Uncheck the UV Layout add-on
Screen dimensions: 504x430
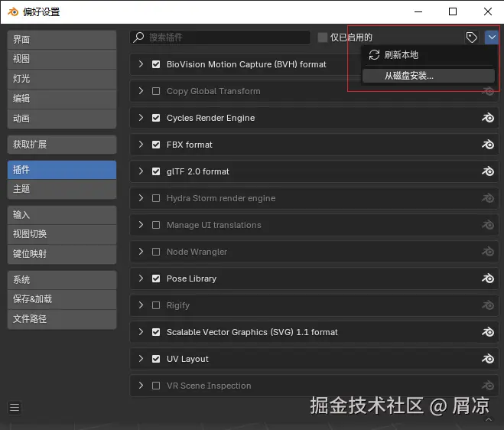pyautogui.click(x=156, y=359)
